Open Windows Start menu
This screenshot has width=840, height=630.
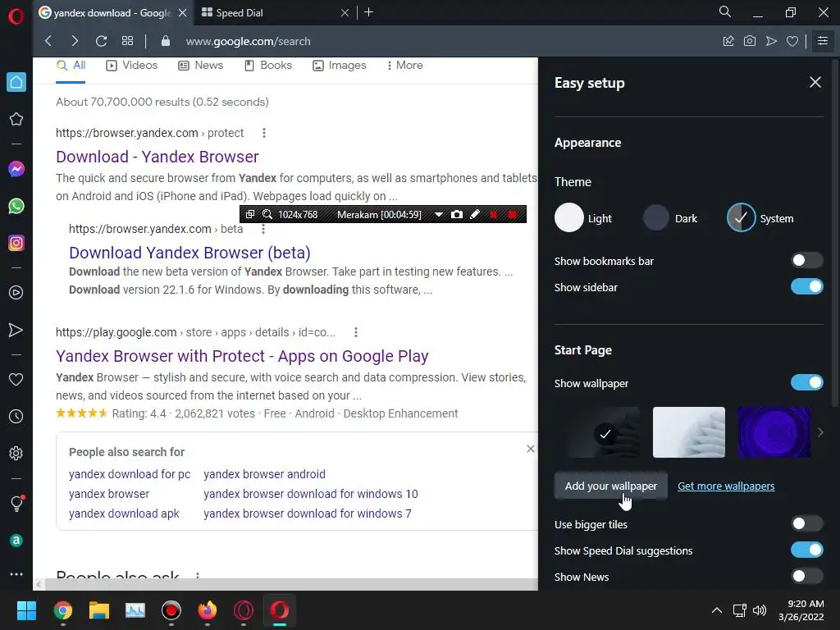[26, 610]
